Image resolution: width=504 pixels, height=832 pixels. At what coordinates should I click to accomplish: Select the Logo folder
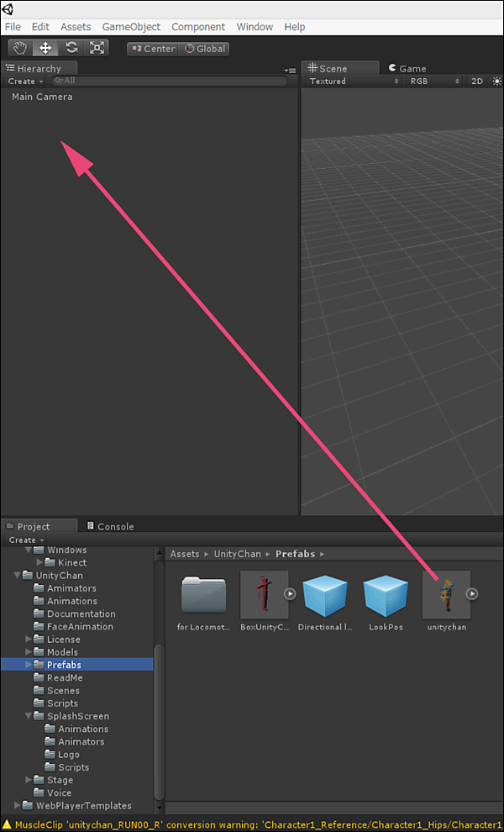[62, 755]
